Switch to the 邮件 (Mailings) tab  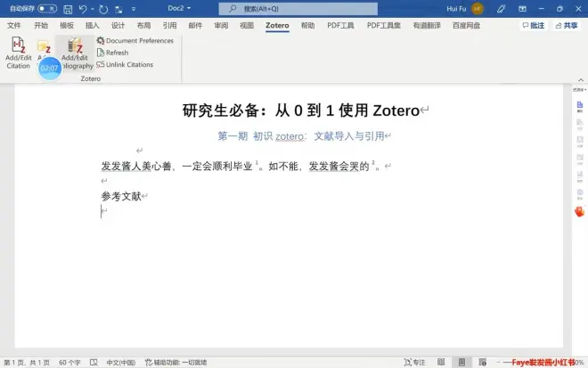195,26
